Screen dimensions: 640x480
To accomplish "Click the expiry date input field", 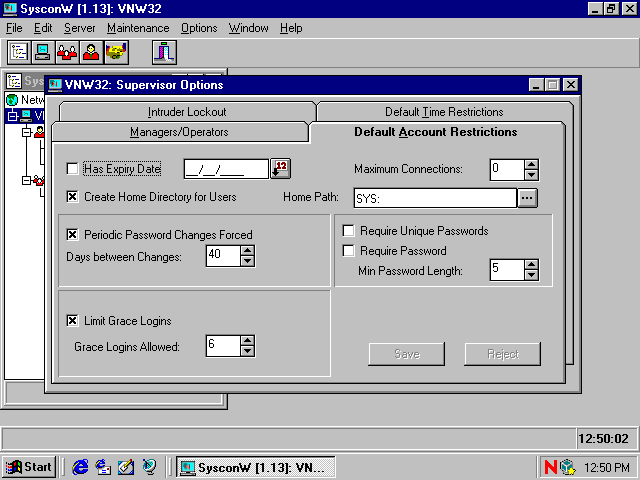I will [226, 169].
